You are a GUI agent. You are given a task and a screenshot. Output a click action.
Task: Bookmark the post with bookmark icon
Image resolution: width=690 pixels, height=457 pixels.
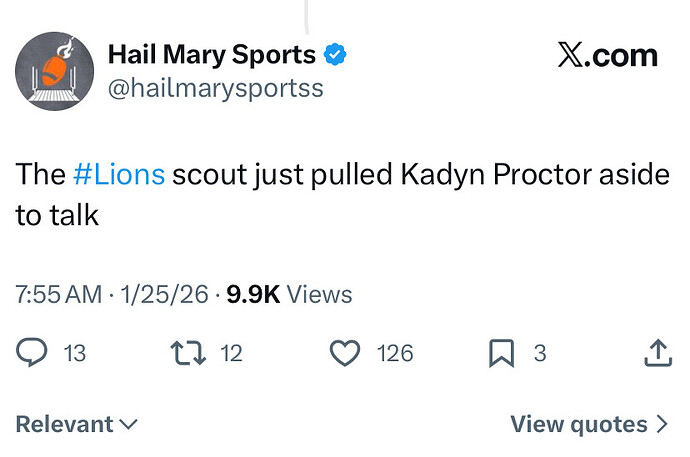coord(501,353)
